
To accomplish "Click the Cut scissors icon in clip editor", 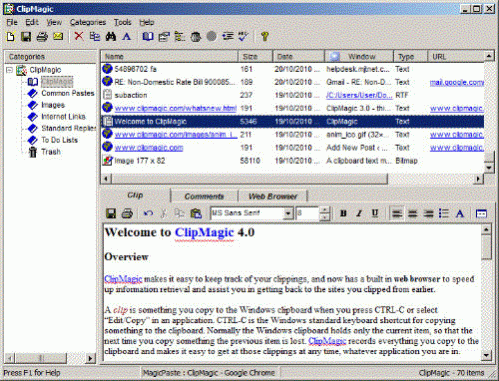I will click(x=164, y=213).
